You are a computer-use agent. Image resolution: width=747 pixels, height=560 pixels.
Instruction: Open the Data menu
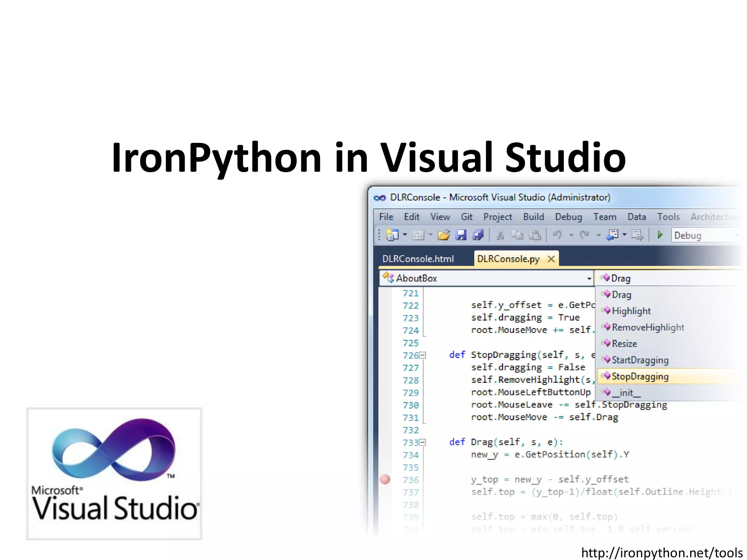tap(636, 217)
